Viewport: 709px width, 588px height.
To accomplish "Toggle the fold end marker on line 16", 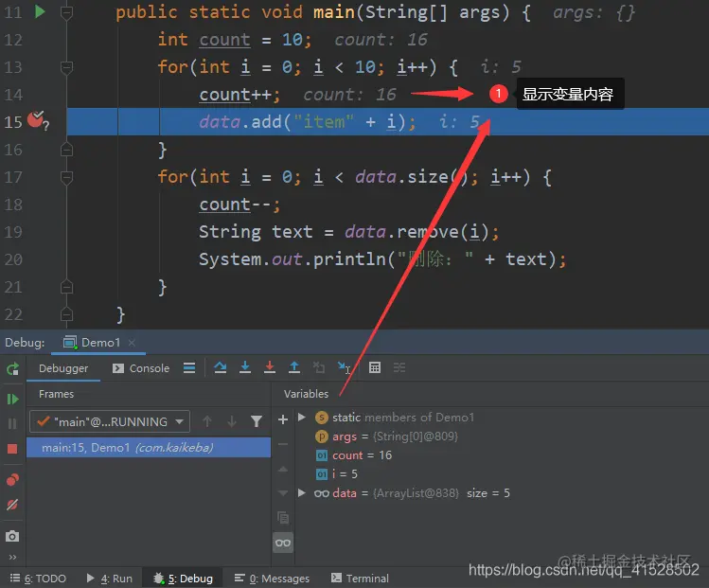I will coord(66,150).
